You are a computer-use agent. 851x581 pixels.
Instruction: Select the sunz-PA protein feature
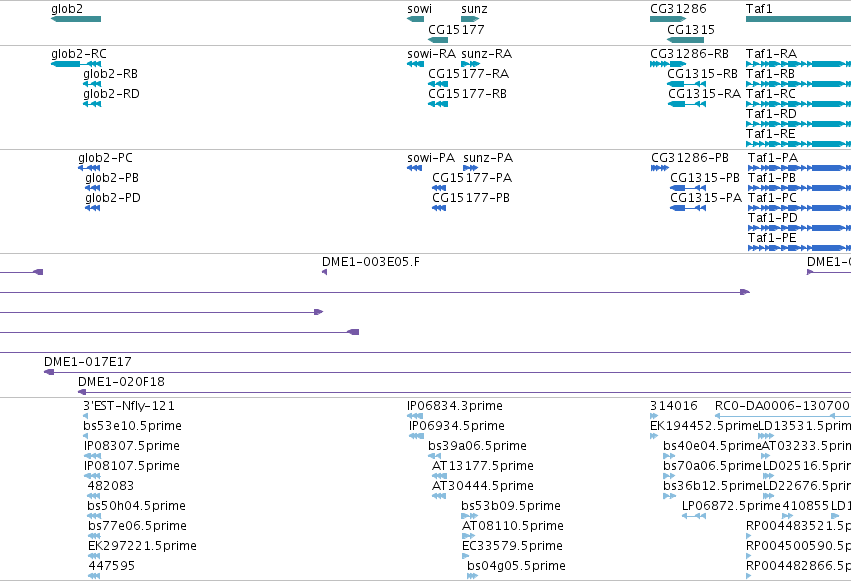[x=488, y=158]
